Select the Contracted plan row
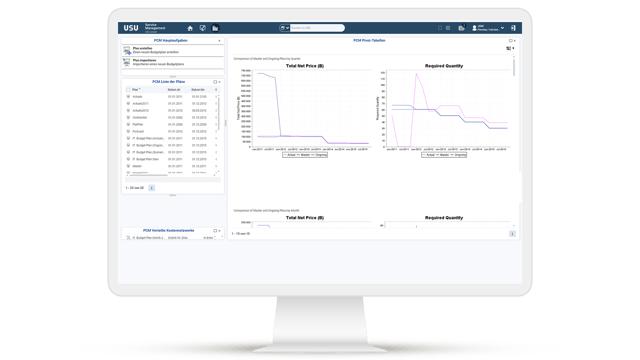The height and width of the screenshot is (360, 640). (x=171, y=118)
